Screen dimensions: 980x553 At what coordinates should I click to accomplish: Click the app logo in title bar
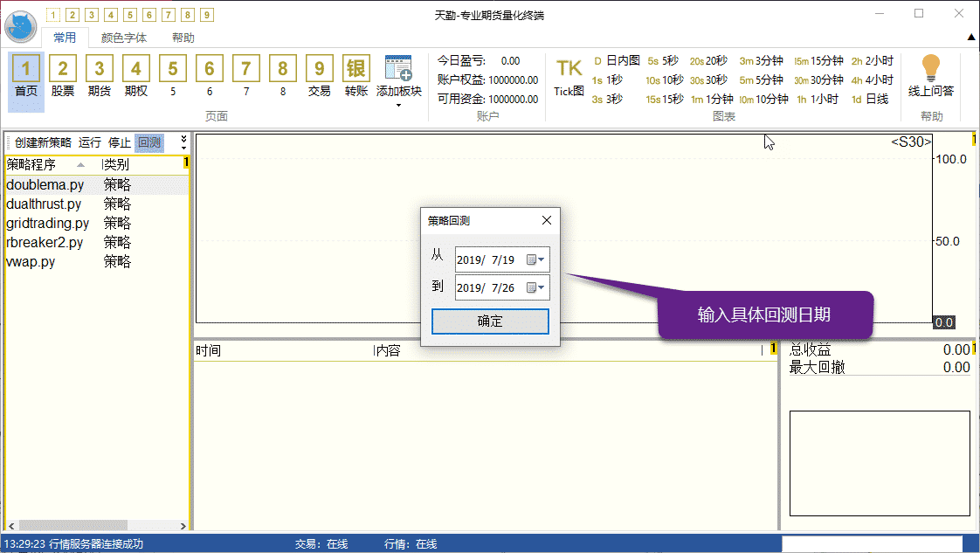20,25
